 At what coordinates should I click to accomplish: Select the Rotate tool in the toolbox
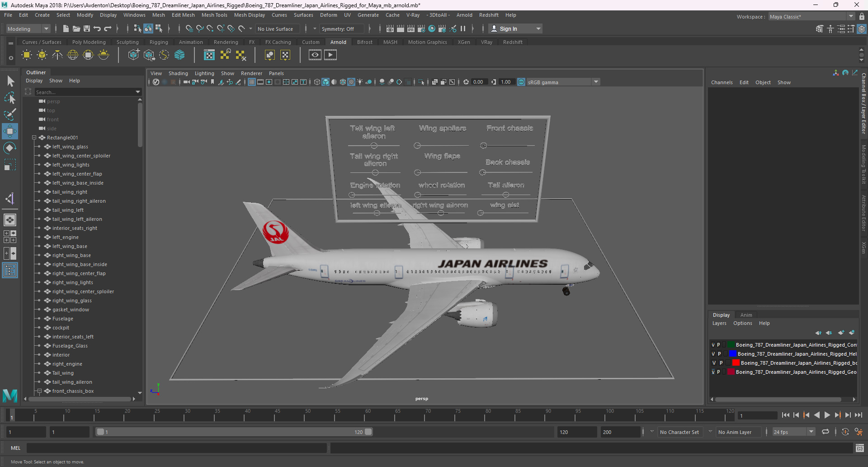tap(10, 148)
